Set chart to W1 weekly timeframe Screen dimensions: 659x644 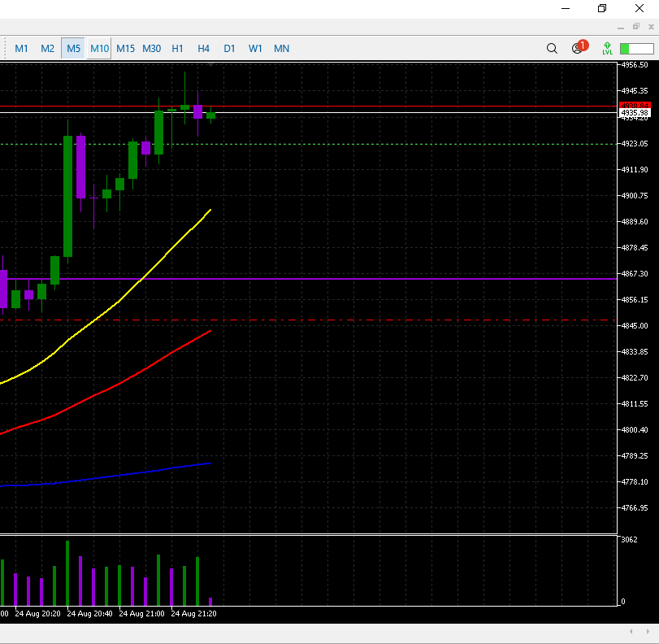pyautogui.click(x=255, y=49)
